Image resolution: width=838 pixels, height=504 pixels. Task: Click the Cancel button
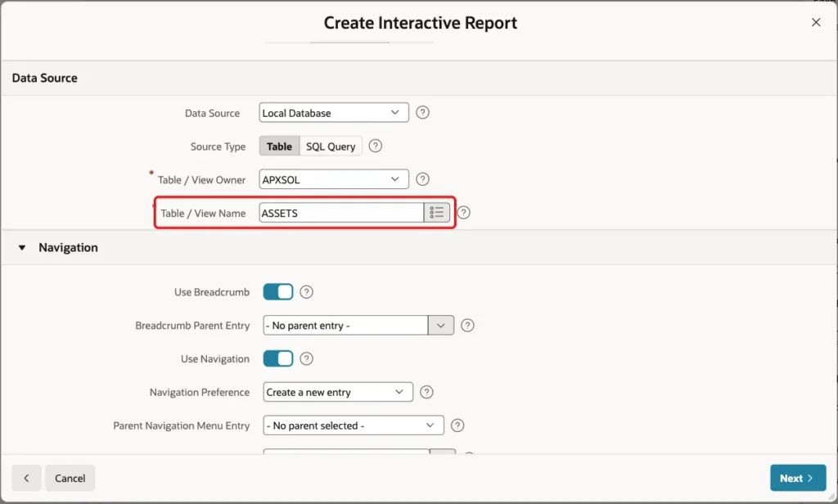pos(70,478)
